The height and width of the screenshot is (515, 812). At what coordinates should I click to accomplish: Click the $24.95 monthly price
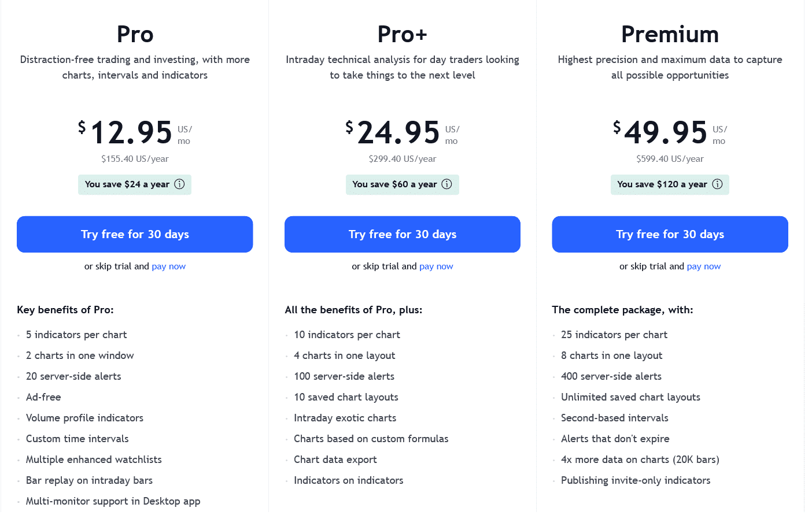[398, 133]
